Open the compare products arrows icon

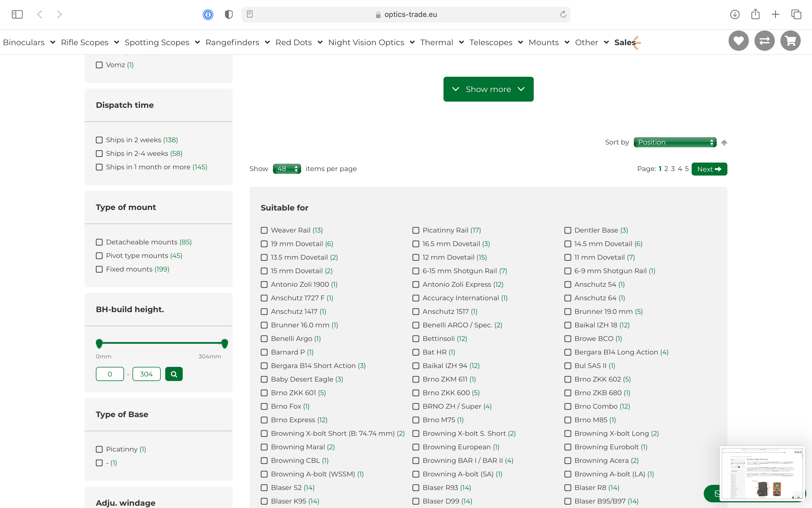764,41
